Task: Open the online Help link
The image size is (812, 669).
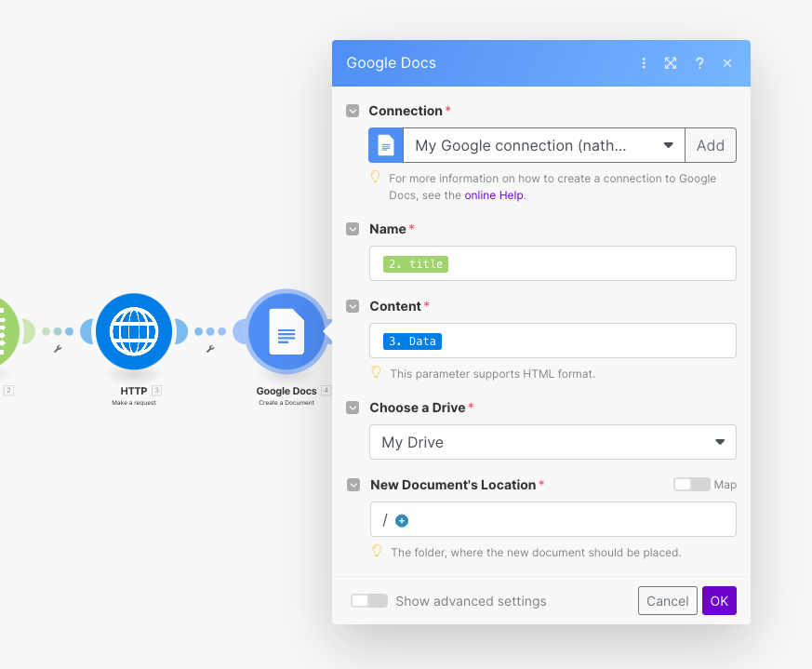Action: [494, 195]
